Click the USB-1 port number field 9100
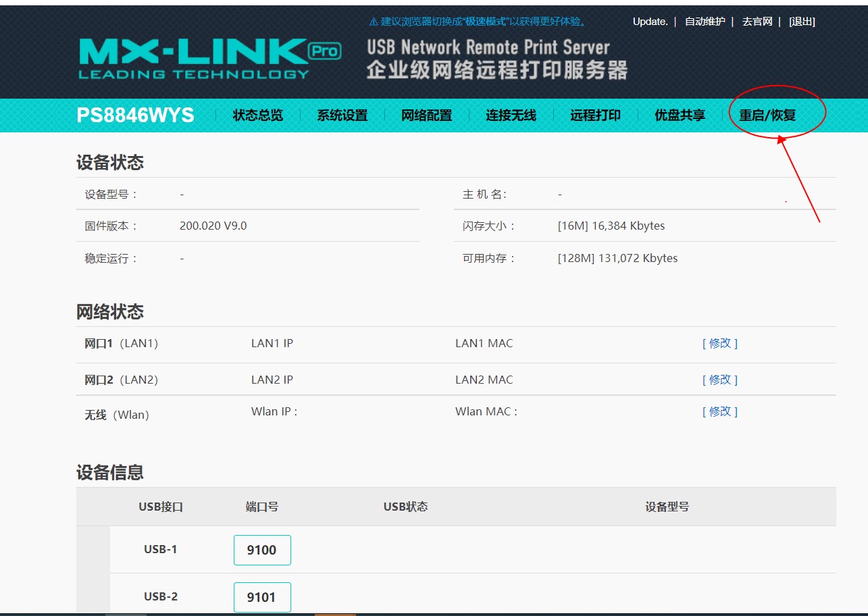The height and width of the screenshot is (616, 868). coord(262,550)
